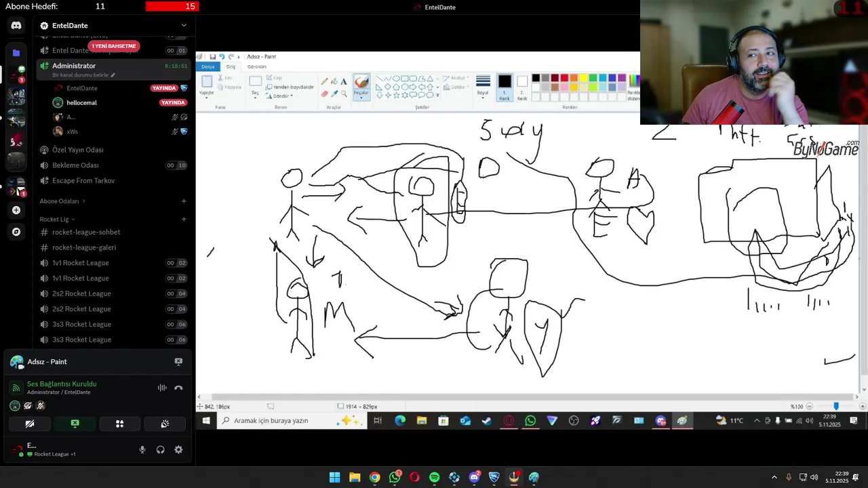Pick the green color swatch in palette
The height and width of the screenshot is (488, 868).
(x=593, y=78)
